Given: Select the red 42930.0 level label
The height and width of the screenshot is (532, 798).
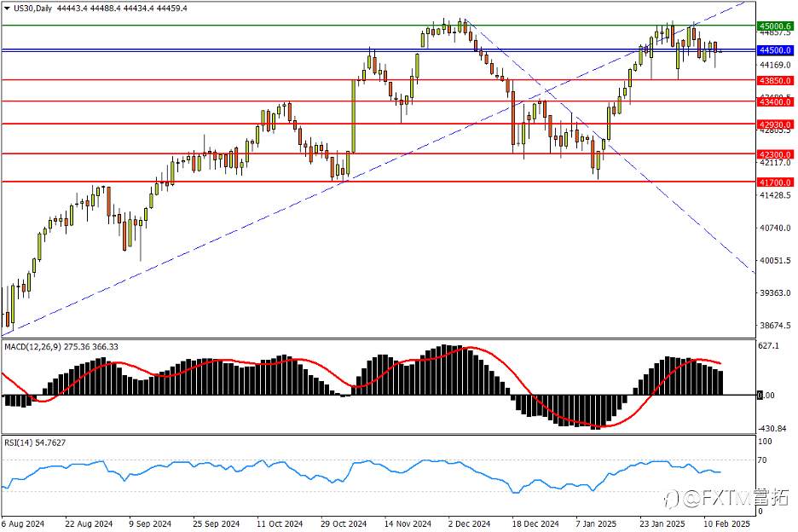Looking at the screenshot, I should [775, 124].
